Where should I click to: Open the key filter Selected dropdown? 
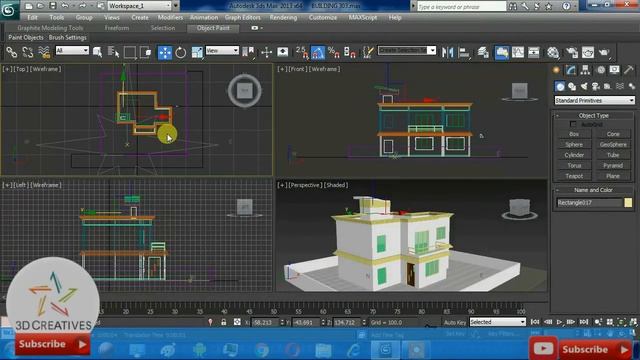tap(498, 322)
